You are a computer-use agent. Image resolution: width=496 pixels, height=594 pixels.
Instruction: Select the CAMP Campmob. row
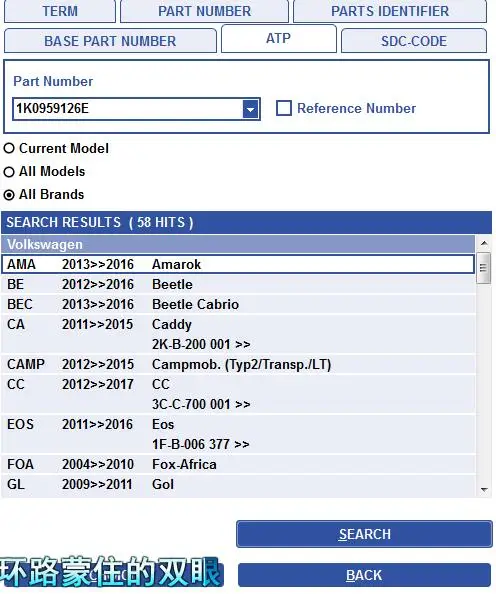[x=238, y=364]
